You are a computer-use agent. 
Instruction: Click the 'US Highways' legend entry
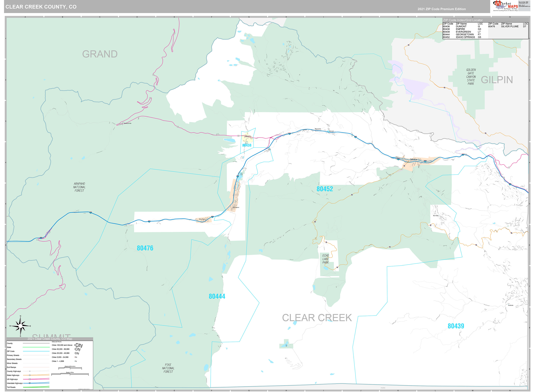pos(12,379)
